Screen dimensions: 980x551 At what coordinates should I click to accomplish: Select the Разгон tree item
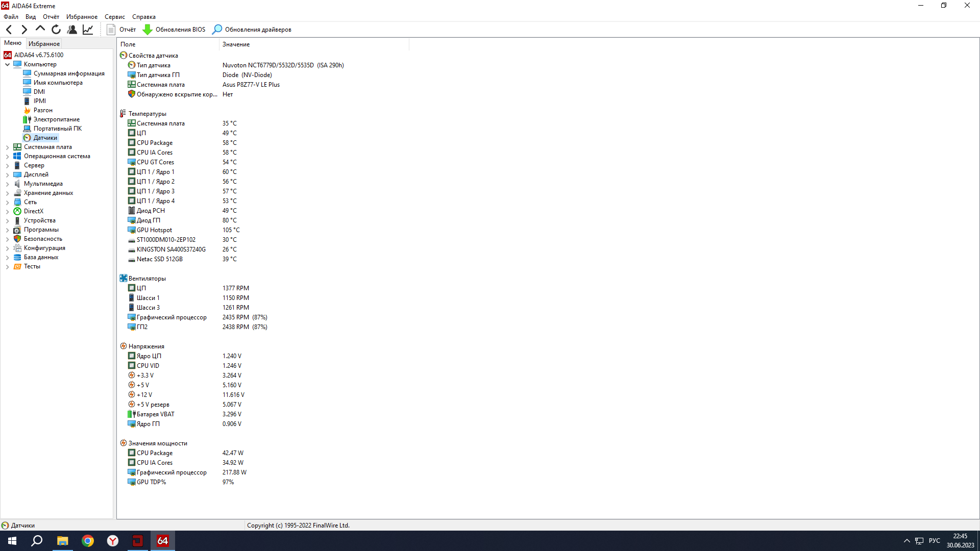(x=43, y=110)
